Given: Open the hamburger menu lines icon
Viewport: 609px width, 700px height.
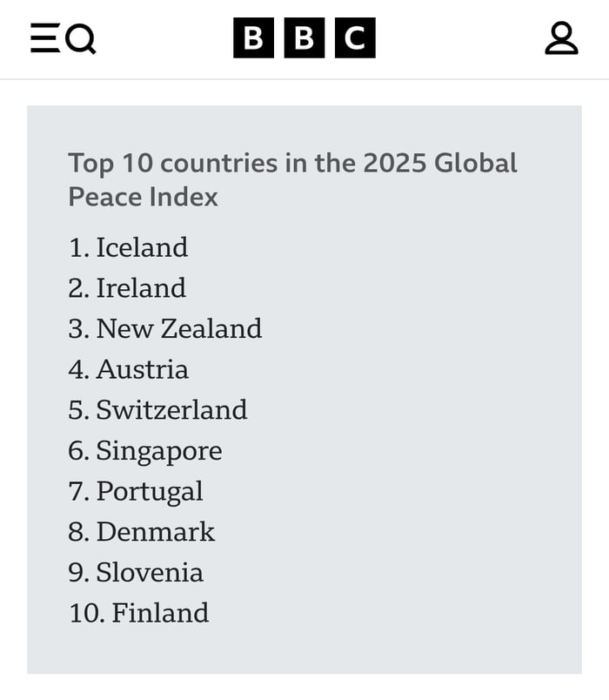Looking at the screenshot, I should (43, 38).
